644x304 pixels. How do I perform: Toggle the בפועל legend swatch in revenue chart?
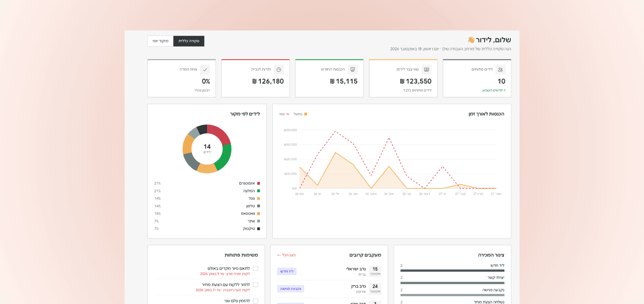[x=306, y=114]
